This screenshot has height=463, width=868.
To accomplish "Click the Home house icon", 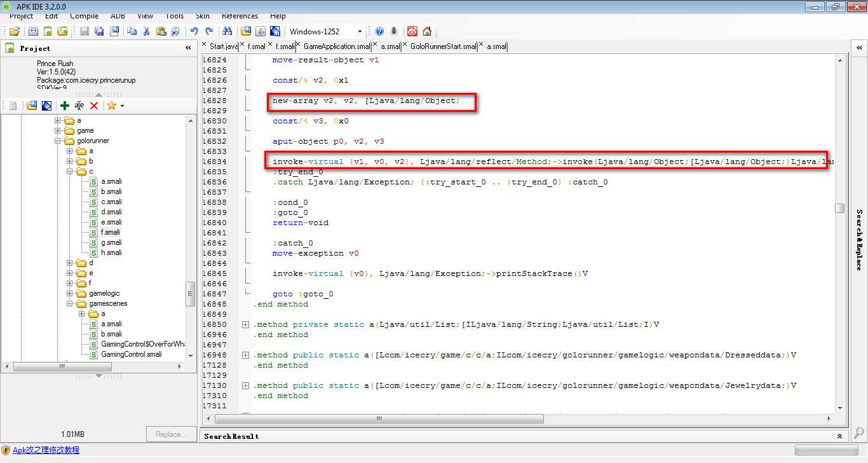I will tap(427, 31).
